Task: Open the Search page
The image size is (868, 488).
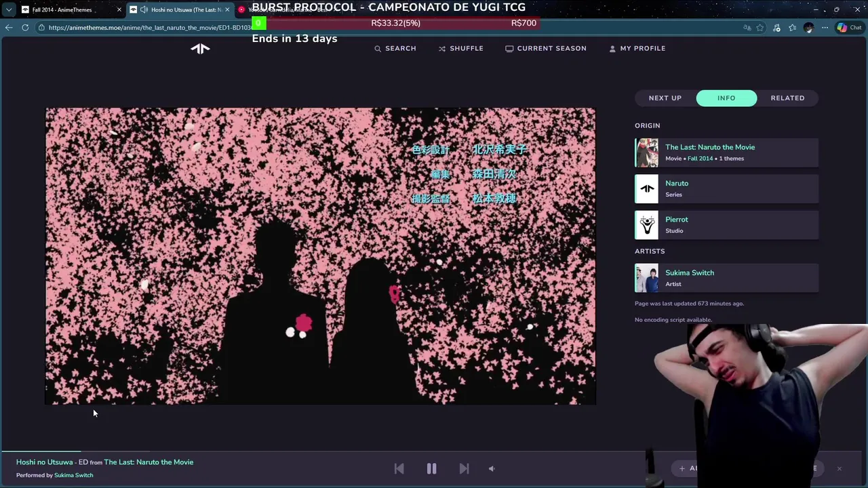Action: click(x=395, y=48)
